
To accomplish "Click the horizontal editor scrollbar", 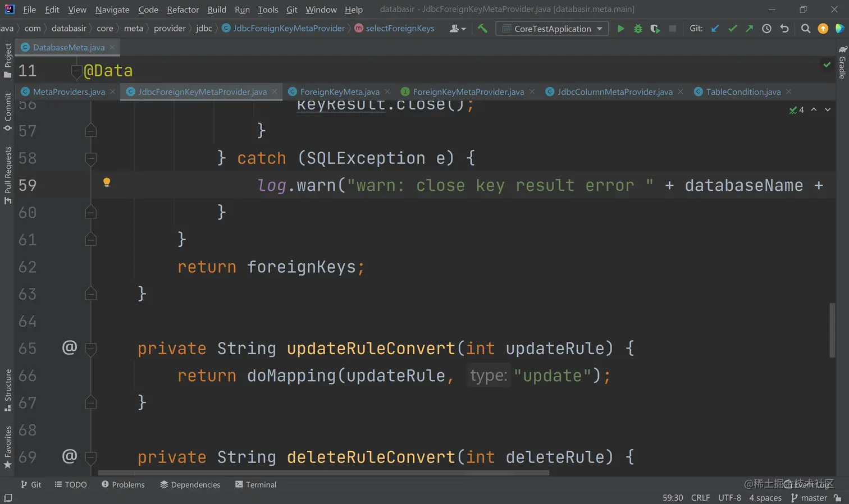I will tap(323, 473).
